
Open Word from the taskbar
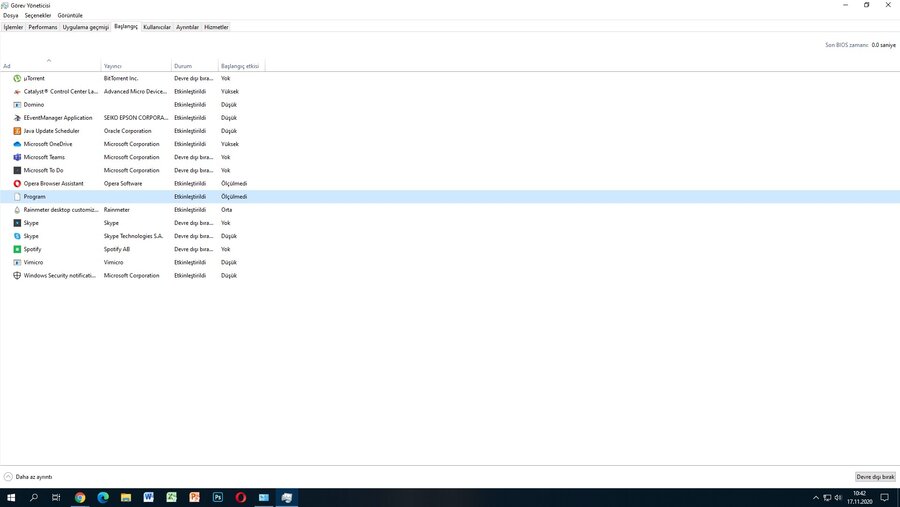tap(149, 497)
